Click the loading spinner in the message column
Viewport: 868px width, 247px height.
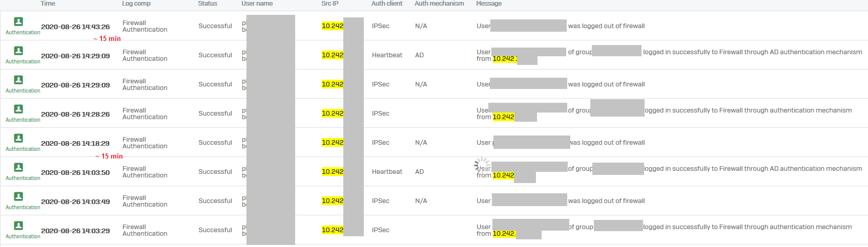[482, 165]
